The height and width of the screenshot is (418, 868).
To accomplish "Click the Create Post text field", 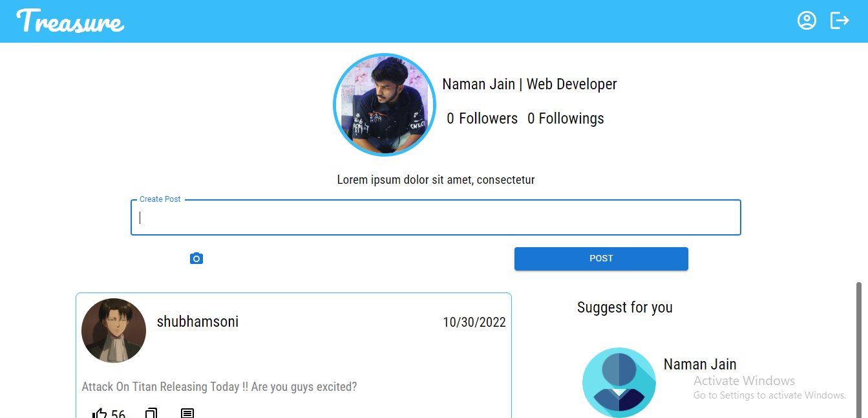I will pyautogui.click(x=436, y=217).
